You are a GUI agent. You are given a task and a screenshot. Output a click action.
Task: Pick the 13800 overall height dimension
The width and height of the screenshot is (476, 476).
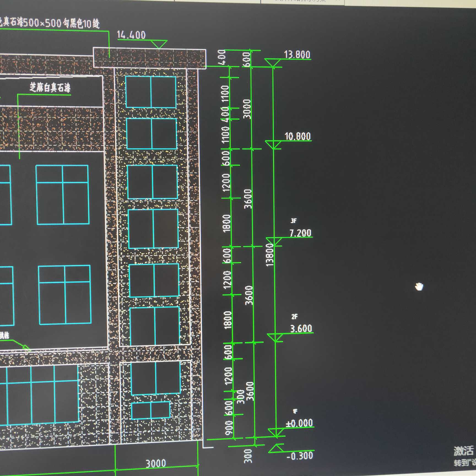(270, 255)
